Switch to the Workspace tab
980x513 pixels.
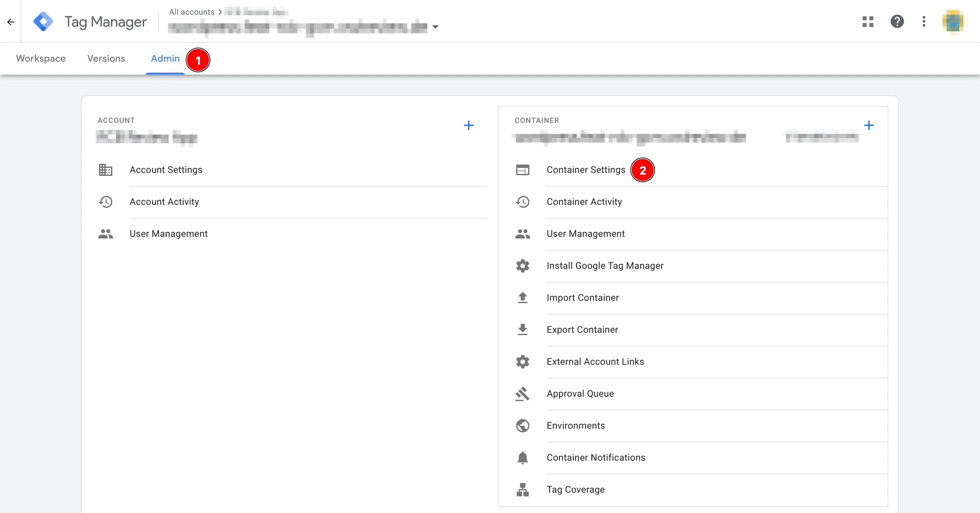(x=41, y=59)
